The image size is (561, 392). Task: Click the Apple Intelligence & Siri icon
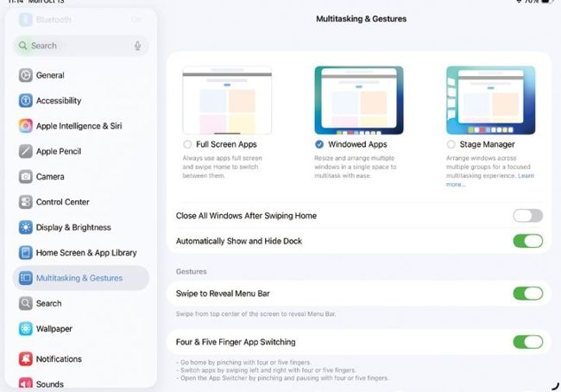[x=26, y=126]
